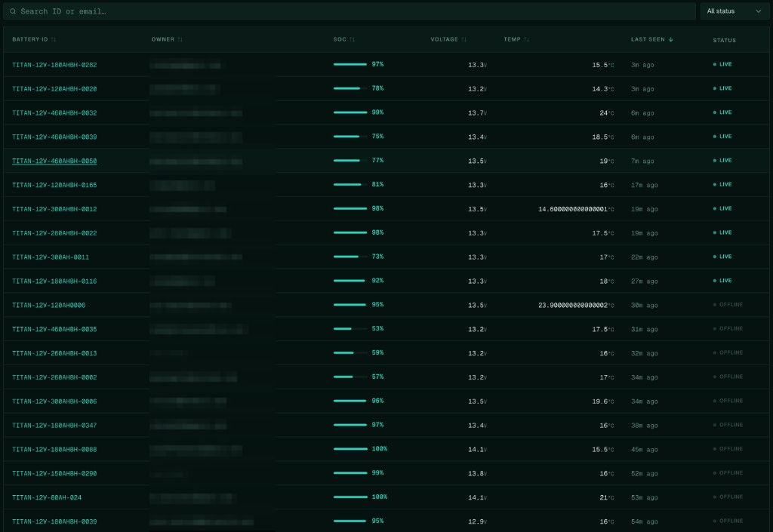The height and width of the screenshot is (532, 773).
Task: Open battery TITAN-12V-260AHBH-0002
Action: pos(54,377)
